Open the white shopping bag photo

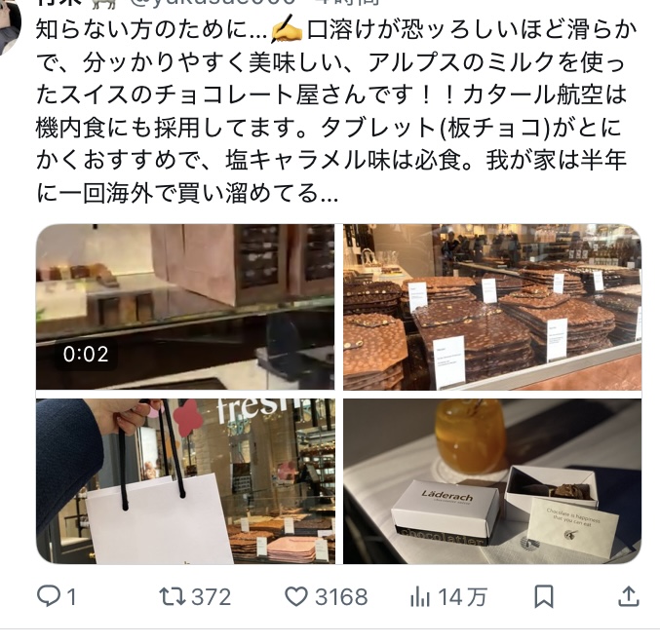tap(185, 481)
